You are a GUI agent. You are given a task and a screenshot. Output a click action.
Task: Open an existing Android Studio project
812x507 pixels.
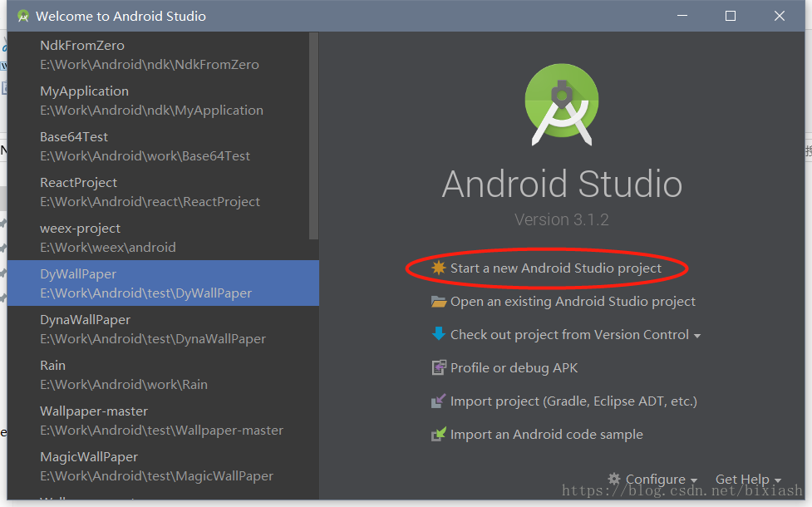click(x=573, y=302)
